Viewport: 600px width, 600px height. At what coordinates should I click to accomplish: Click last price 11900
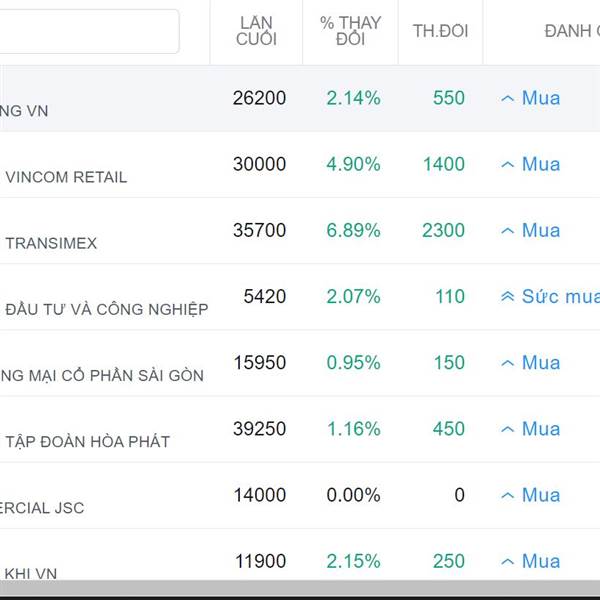point(261,561)
